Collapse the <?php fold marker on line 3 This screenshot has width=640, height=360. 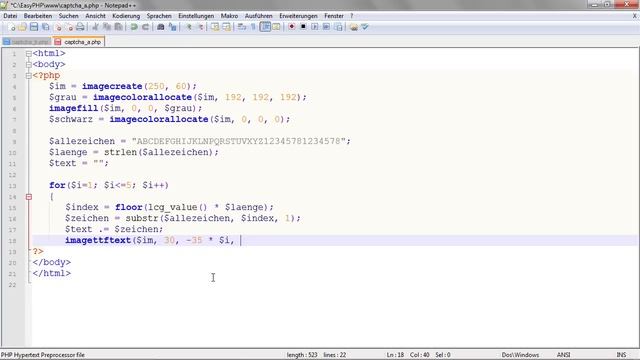click(29, 76)
